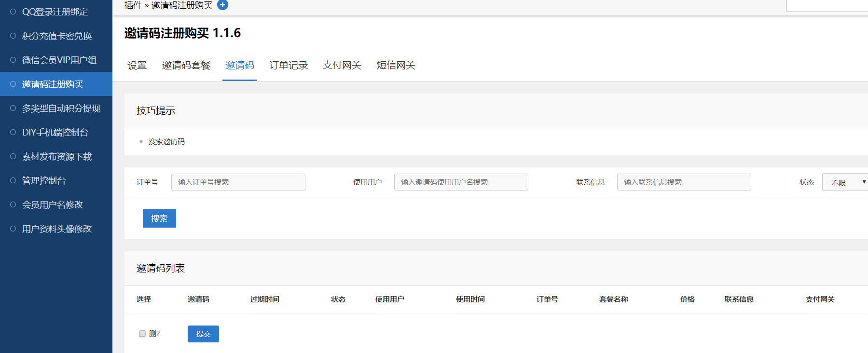Viewport: 868px width, 353px height.
Task: Click the blue 搜索 button
Action: (159, 218)
